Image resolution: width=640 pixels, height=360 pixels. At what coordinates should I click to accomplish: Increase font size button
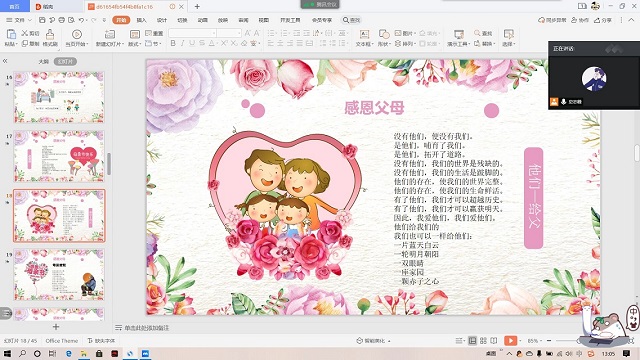point(247,33)
